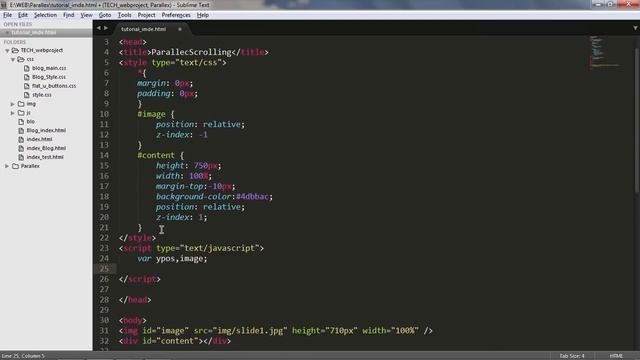Click "var ypos,image;" code line
The width and height of the screenshot is (640, 360).
tap(172, 259)
